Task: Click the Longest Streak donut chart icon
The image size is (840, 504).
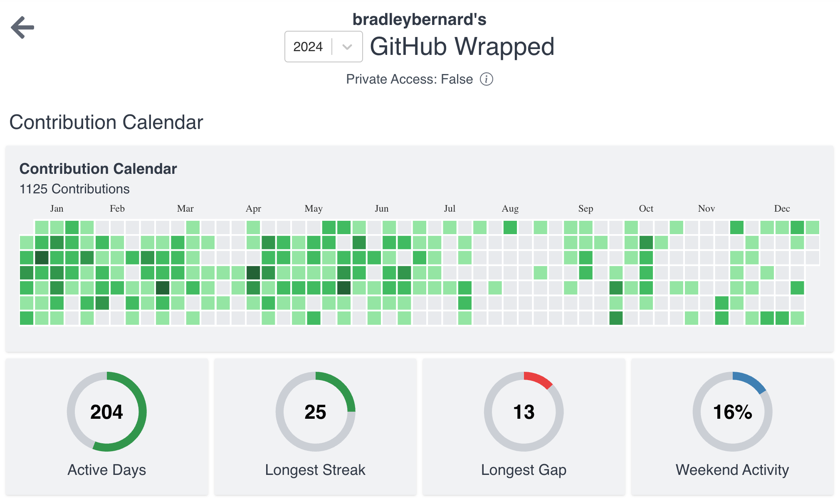Action: pos(315,410)
